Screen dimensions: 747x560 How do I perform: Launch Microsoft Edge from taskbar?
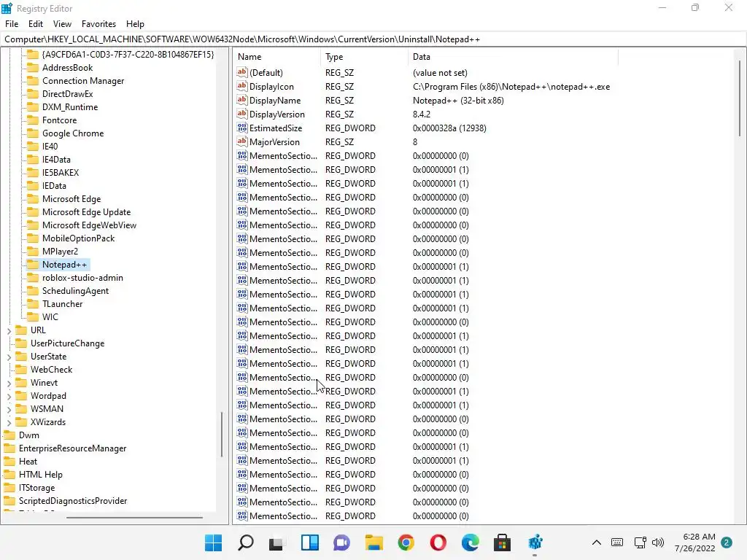click(471, 542)
